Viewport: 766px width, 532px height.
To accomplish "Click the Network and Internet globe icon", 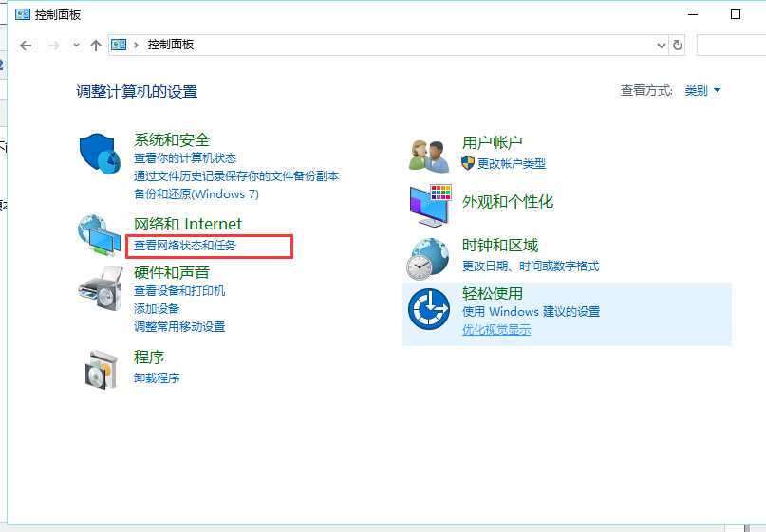I will (99, 235).
